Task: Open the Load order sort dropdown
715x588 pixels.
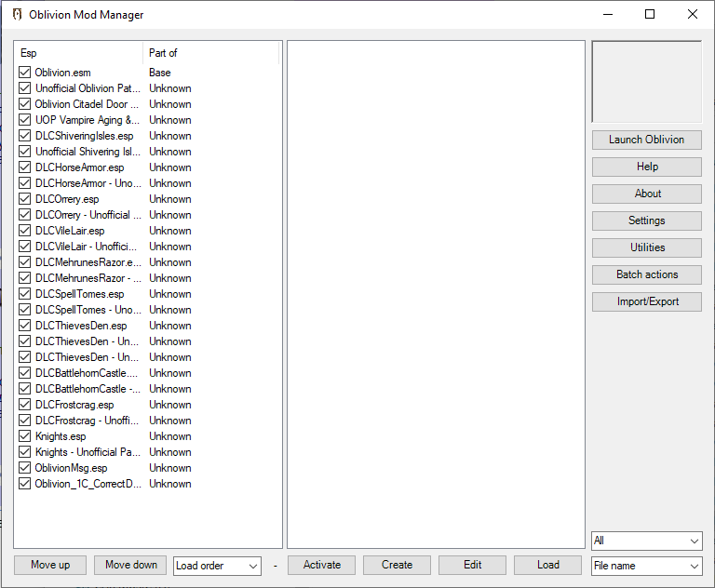Action: (x=217, y=566)
